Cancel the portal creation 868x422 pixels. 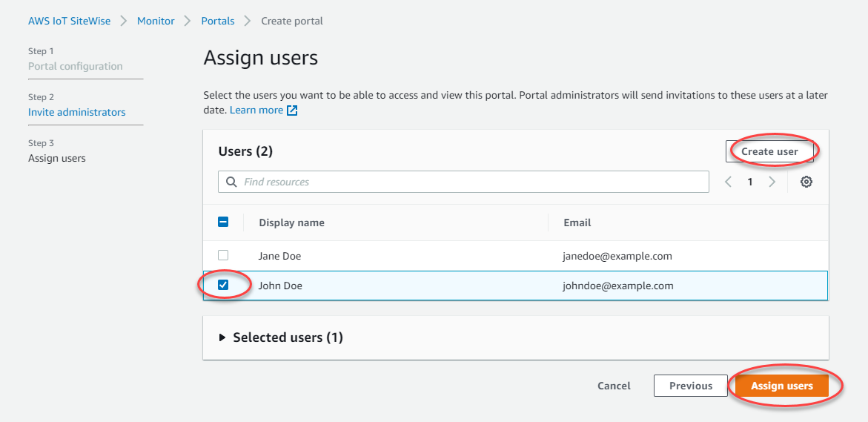(614, 386)
